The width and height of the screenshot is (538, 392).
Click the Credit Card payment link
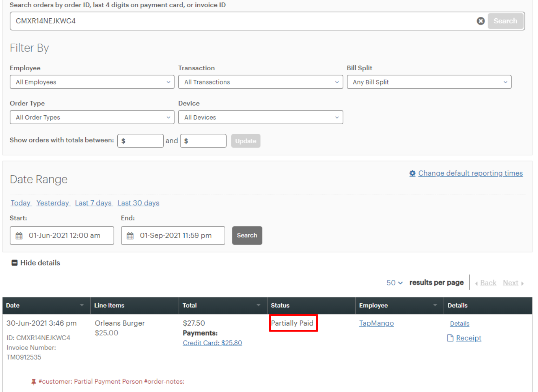(212, 343)
